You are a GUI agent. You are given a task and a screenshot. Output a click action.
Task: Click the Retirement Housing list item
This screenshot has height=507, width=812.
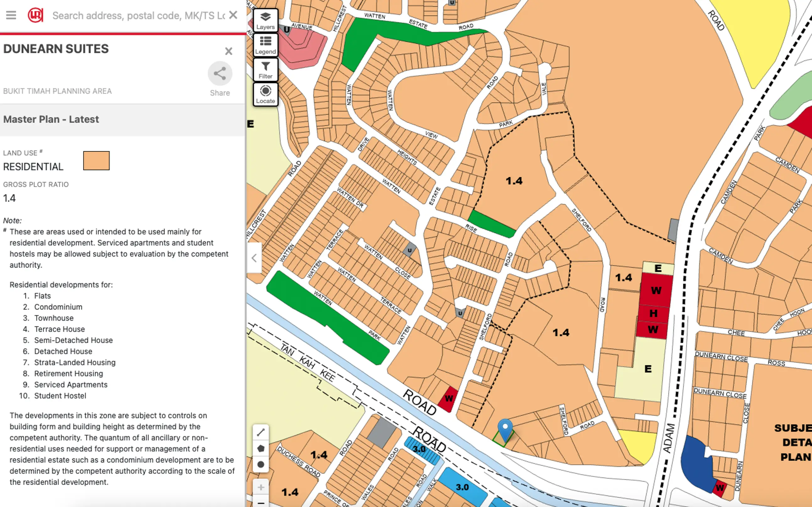(x=69, y=373)
